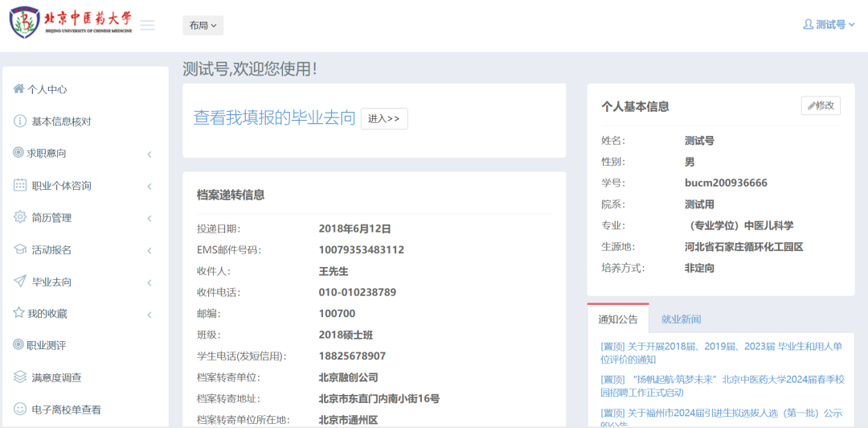
Task: Click the smiley icon beside 电子离校单查看
Action: coord(20,409)
